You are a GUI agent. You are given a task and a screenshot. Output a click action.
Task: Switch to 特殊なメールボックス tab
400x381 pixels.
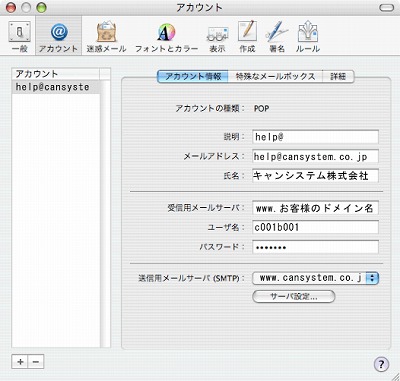tap(275, 76)
